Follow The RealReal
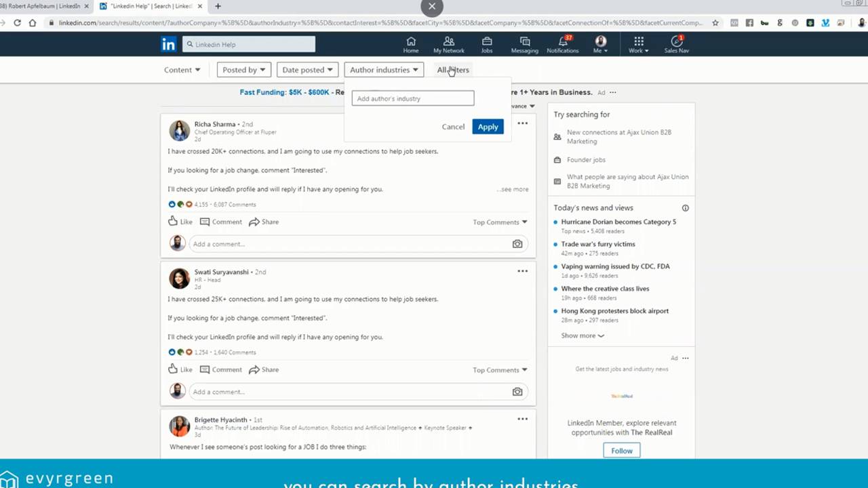868x488 pixels. [622, 451]
